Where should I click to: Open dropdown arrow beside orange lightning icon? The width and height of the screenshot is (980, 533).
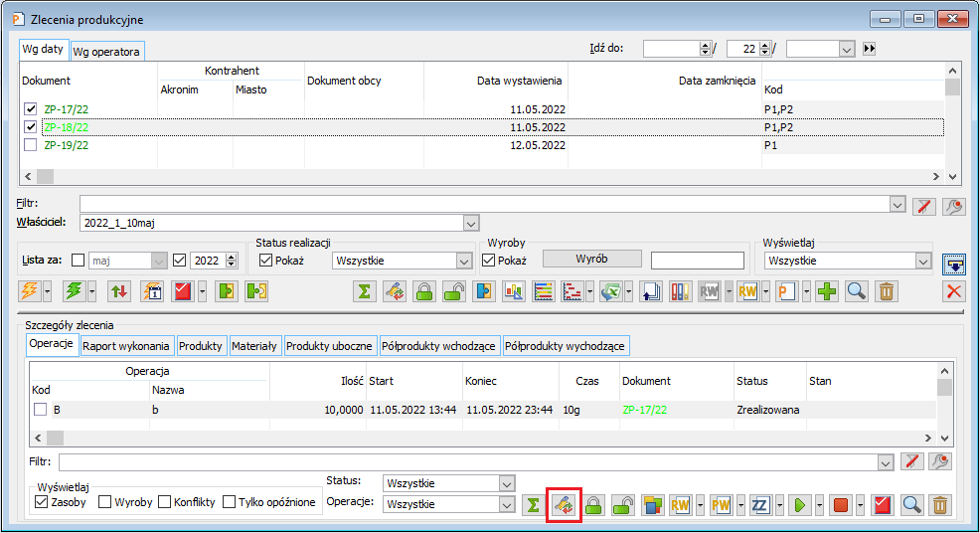point(48,291)
